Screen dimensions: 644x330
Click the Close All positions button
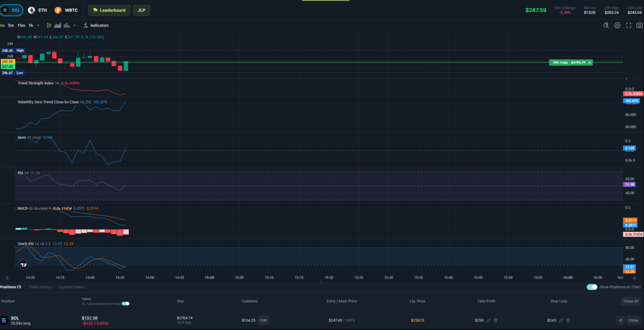tap(630, 301)
